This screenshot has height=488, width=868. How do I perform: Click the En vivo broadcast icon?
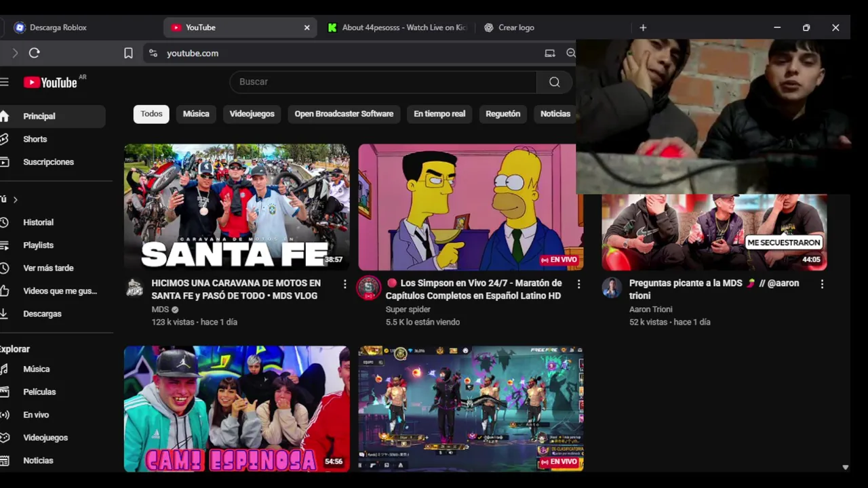tap(4, 415)
